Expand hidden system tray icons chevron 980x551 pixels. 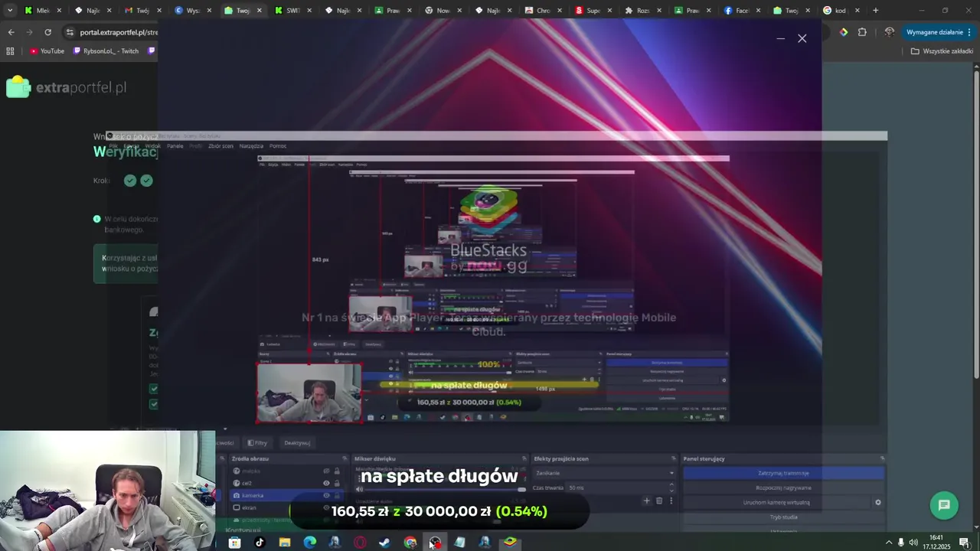pyautogui.click(x=889, y=543)
